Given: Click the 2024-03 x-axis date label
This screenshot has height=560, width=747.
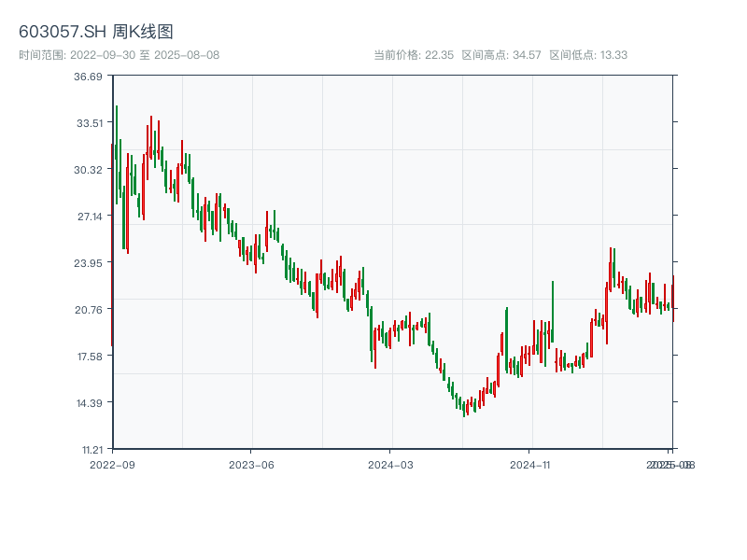Looking at the screenshot, I should coord(390,464).
